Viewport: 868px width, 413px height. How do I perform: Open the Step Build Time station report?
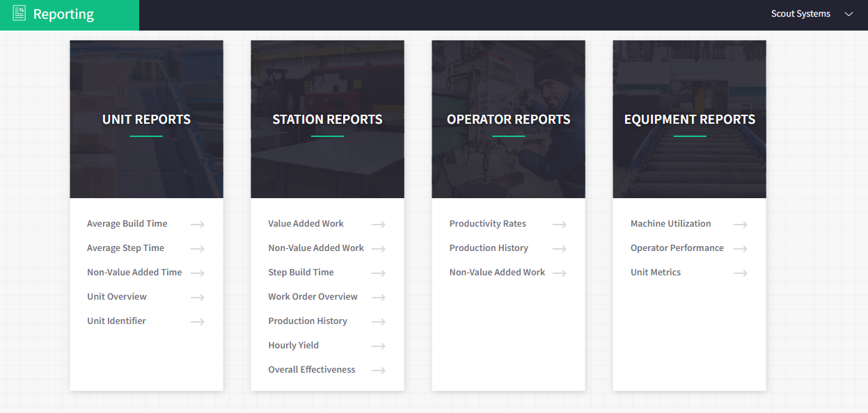tap(301, 273)
